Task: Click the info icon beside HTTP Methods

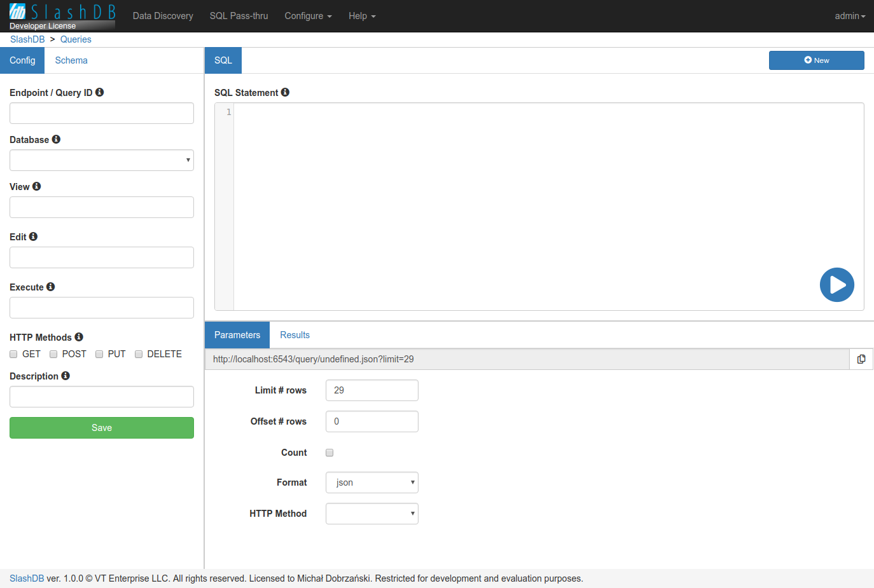Action: [x=79, y=337]
